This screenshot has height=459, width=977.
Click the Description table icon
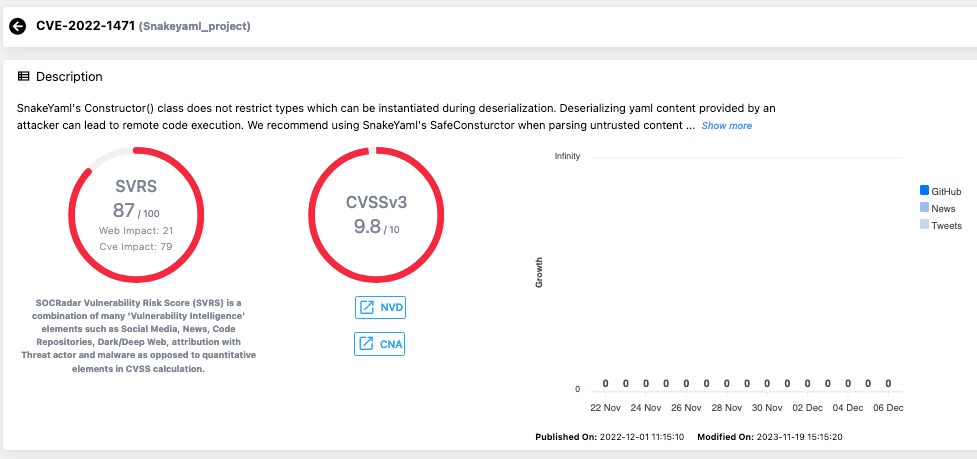(23, 77)
